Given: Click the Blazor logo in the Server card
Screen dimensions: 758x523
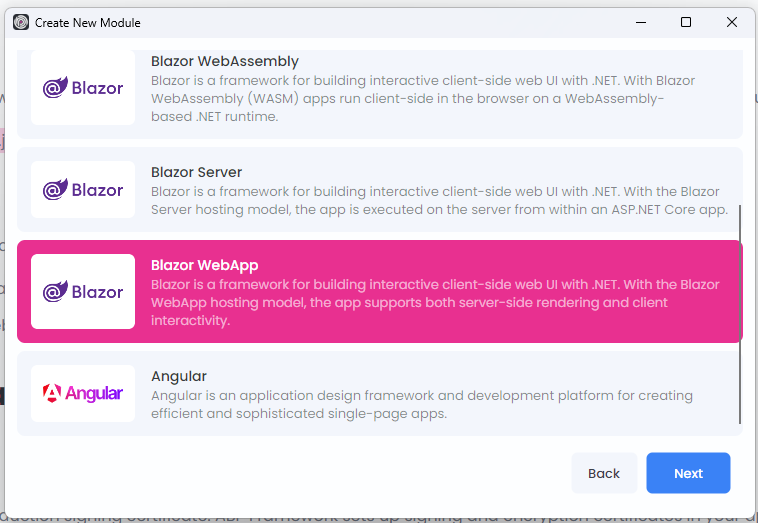Looking at the screenshot, I should (x=83, y=190).
